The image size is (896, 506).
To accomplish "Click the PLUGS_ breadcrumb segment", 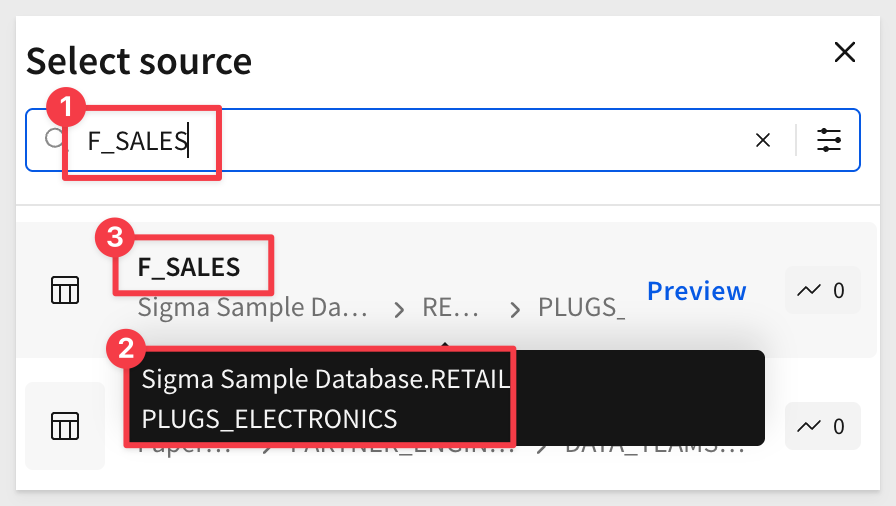I will point(582,308).
